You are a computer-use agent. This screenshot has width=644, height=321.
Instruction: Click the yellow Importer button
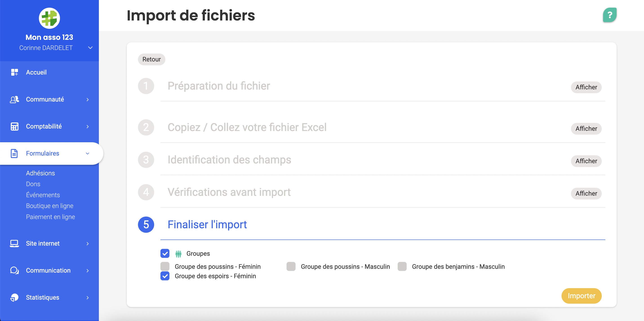(581, 296)
